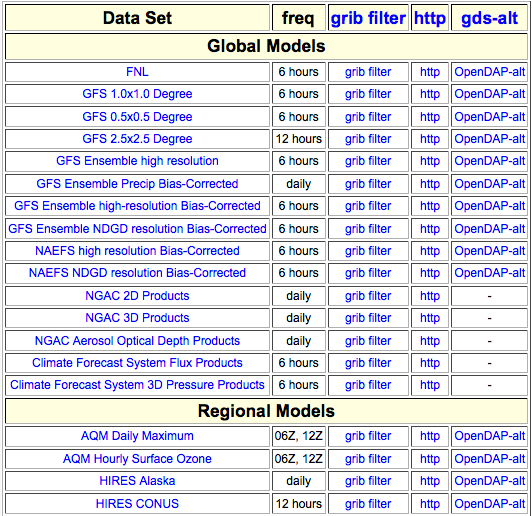Screen dimensions: 532x516
Task: Open GFS 1.0x1.0 Degree data set
Action: point(137,94)
